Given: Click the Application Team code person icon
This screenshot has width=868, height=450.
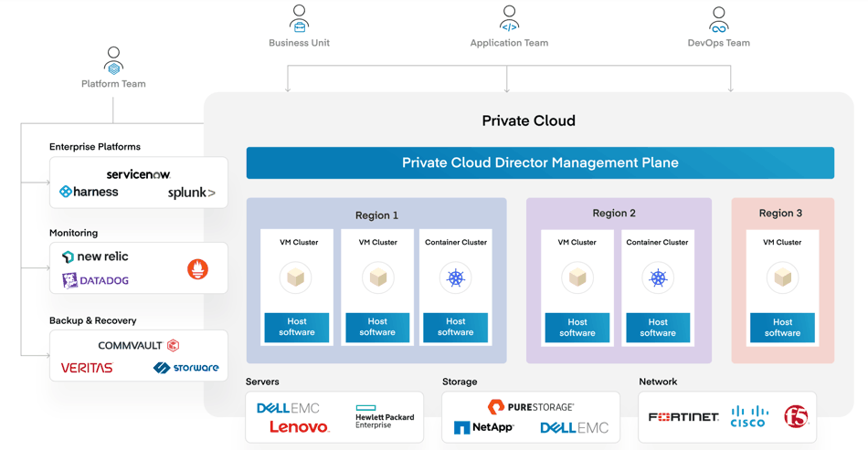Looking at the screenshot, I should 509,19.
